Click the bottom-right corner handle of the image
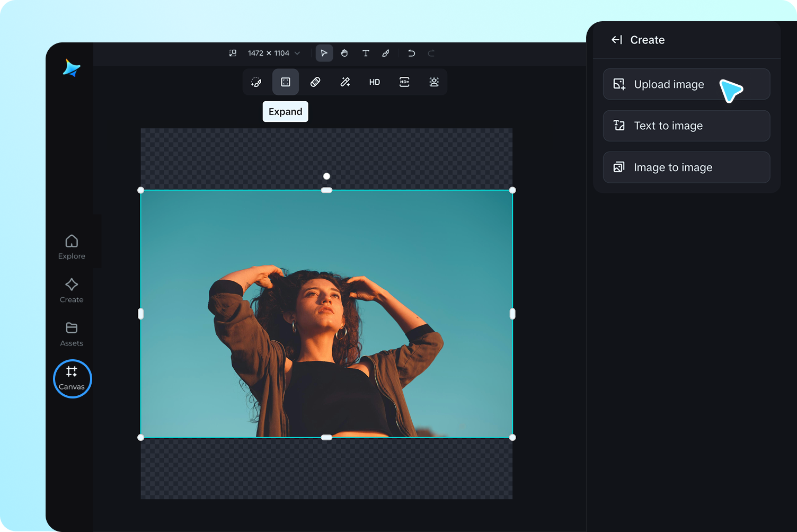797x532 pixels. coord(512,438)
